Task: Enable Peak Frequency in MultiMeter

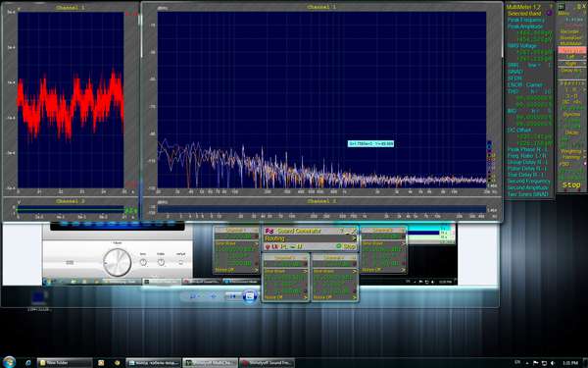Action: [525, 20]
